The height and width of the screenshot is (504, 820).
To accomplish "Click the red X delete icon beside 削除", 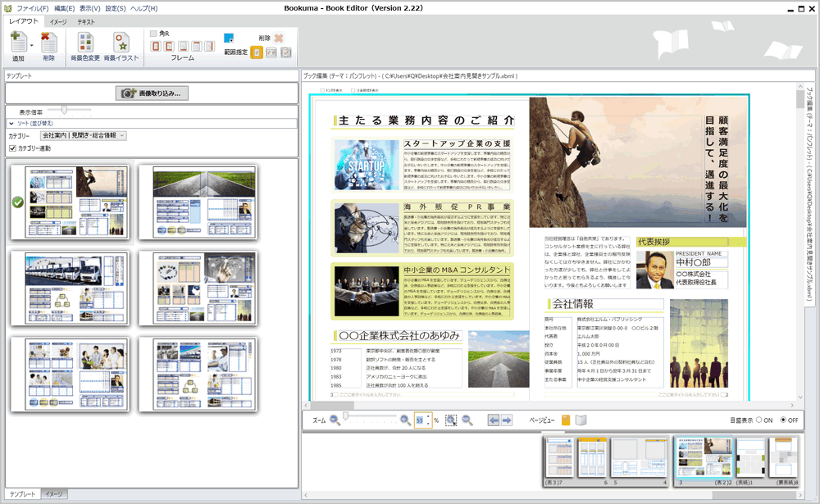I will (x=279, y=39).
